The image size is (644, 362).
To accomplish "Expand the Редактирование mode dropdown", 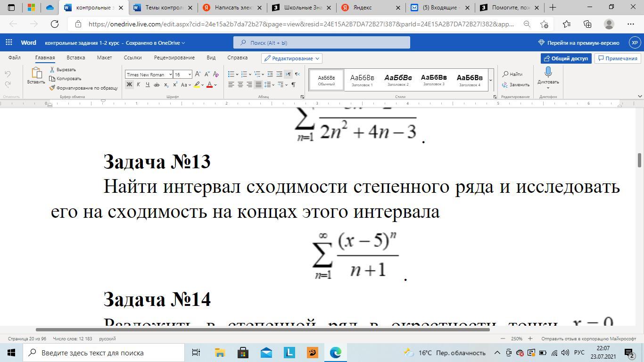I will point(292,58).
